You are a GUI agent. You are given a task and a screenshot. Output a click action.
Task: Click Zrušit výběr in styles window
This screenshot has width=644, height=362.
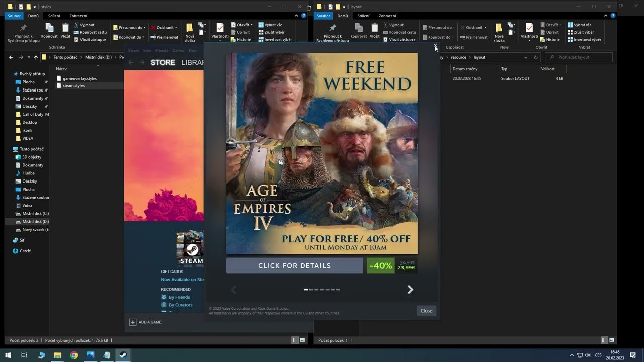[271, 32]
